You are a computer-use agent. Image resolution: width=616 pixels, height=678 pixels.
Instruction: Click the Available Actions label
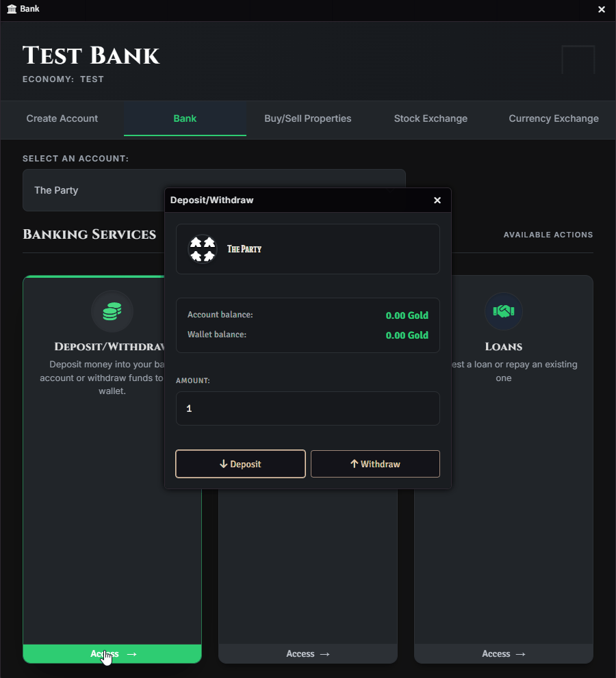point(548,235)
